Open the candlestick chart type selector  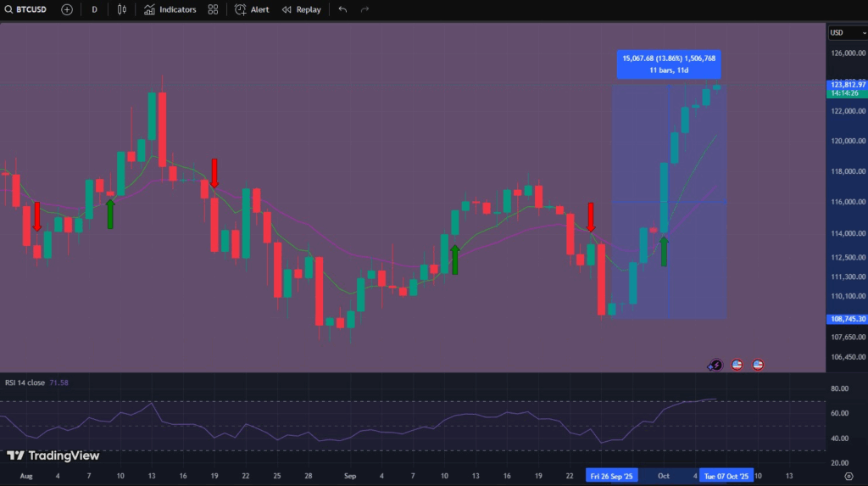coord(122,9)
